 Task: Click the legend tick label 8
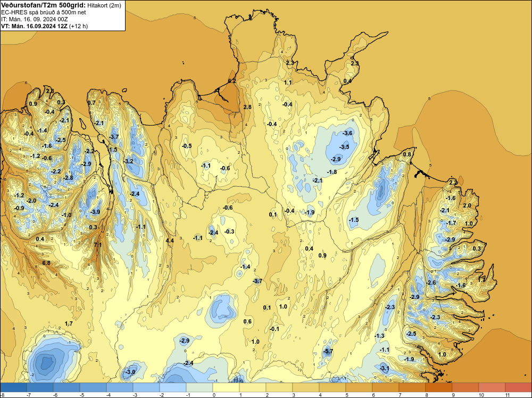click(x=427, y=395)
